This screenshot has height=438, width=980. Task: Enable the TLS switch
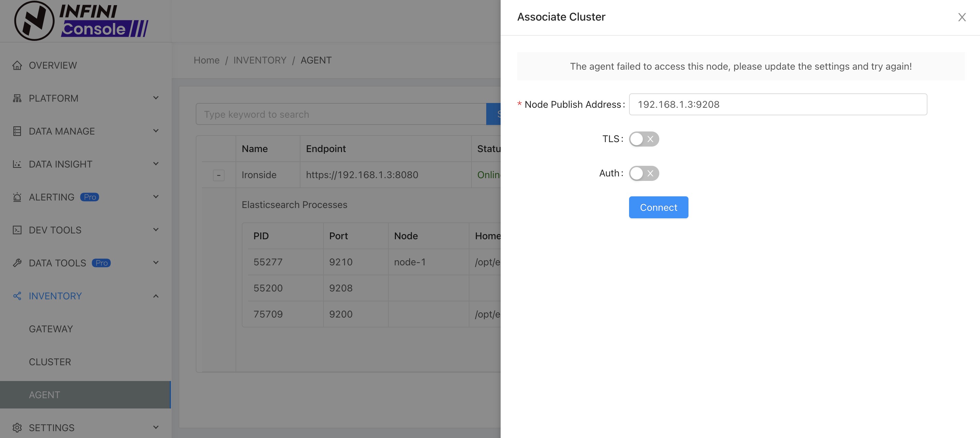pyautogui.click(x=644, y=139)
